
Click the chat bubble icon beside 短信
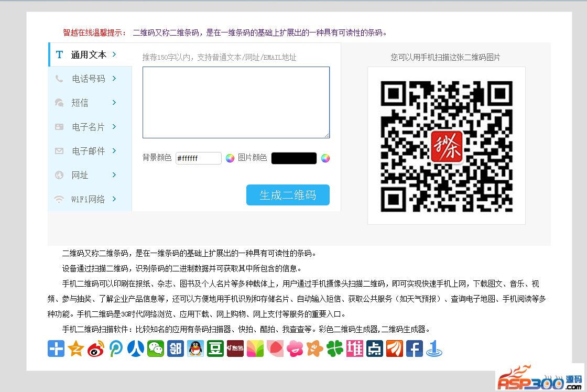pos(59,103)
